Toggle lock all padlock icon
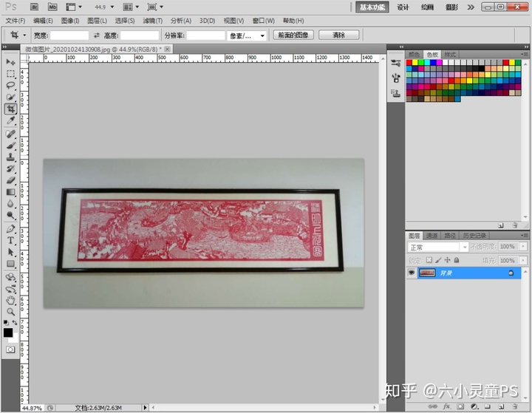Screen dimensions: 532x413 click(x=457, y=260)
